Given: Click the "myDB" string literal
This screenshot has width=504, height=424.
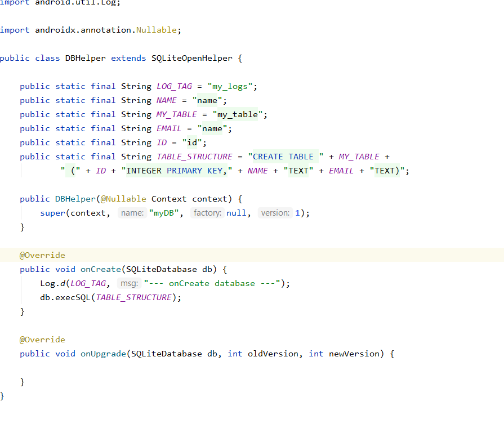Looking at the screenshot, I should (164, 213).
